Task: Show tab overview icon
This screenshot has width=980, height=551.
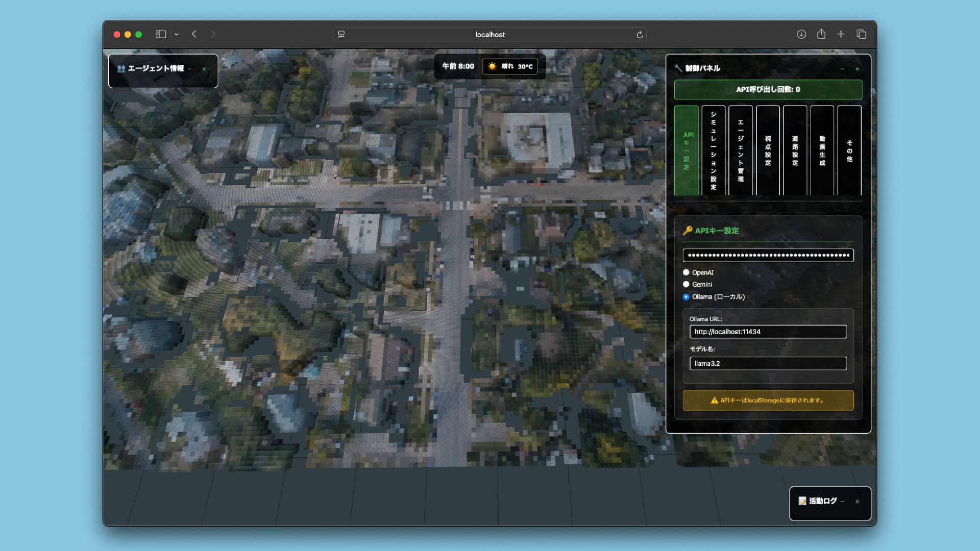Action: (862, 34)
